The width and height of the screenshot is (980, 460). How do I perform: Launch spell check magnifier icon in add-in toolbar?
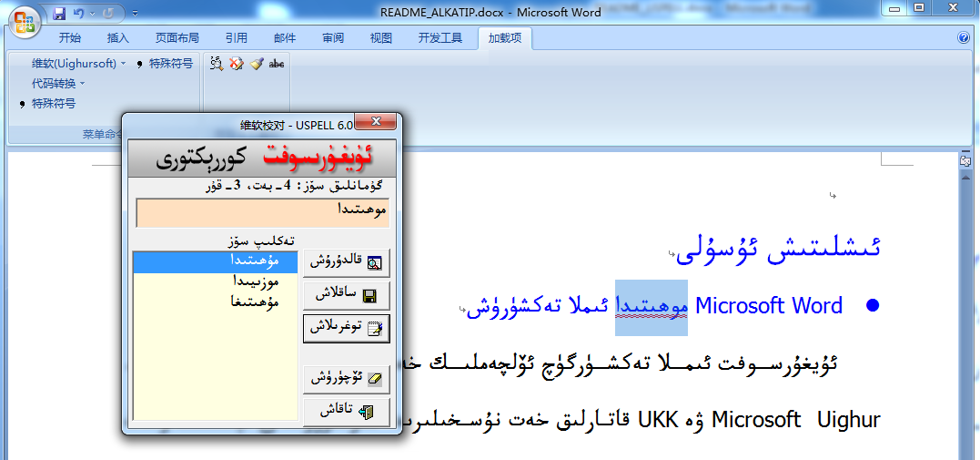(x=217, y=63)
